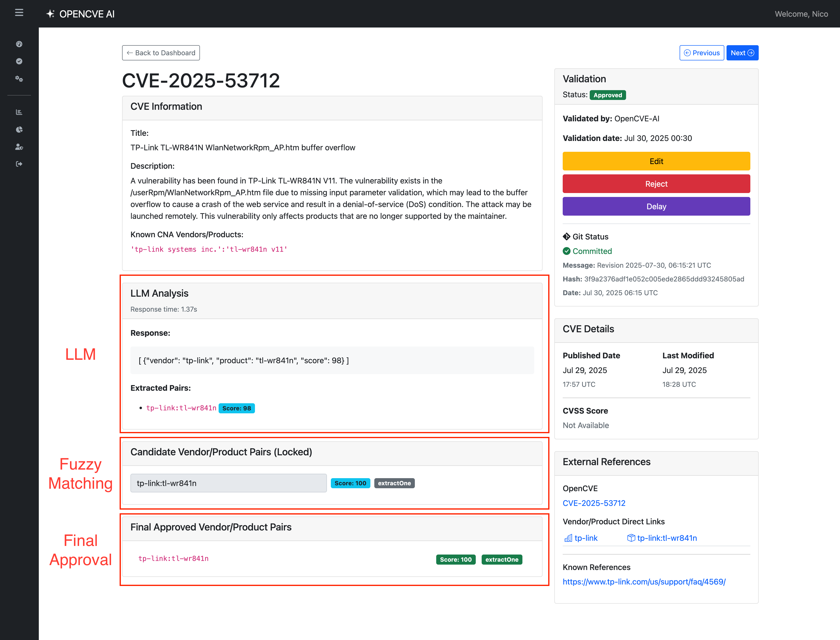Click the green extractOne badge
The image size is (840, 640).
[x=502, y=559]
